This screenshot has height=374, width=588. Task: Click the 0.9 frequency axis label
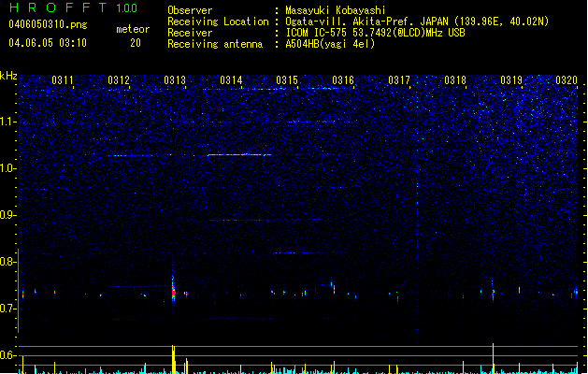[7, 215]
